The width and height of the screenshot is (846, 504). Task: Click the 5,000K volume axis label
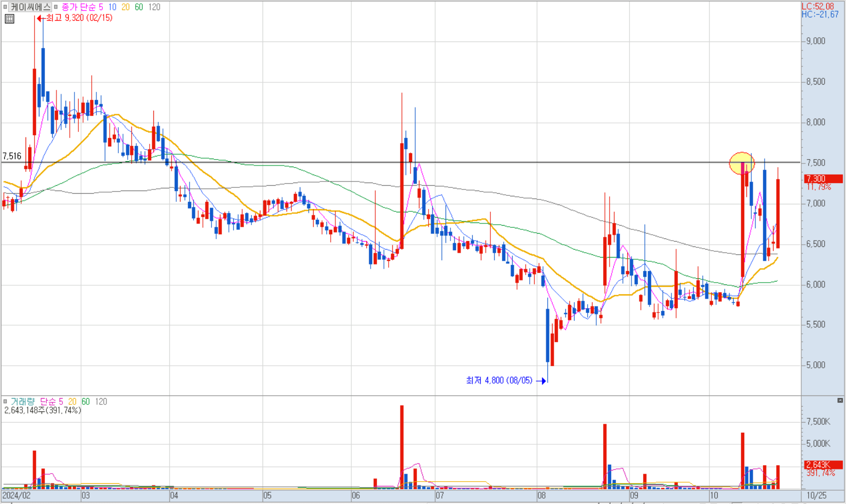click(818, 443)
